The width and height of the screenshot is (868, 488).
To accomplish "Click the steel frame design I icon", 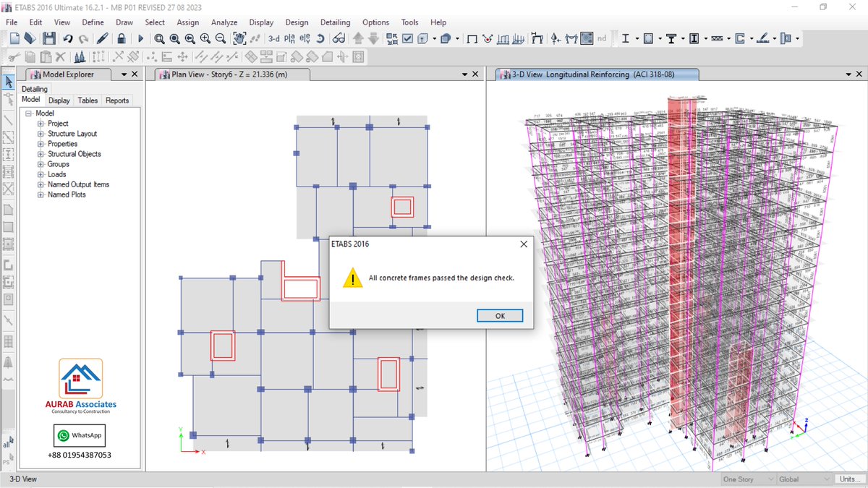I will 625,38.
